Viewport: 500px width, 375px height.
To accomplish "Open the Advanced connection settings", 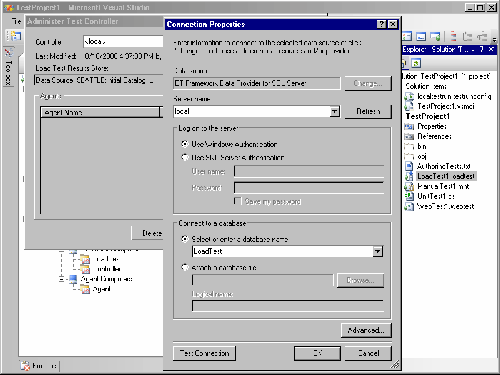I will [366, 330].
